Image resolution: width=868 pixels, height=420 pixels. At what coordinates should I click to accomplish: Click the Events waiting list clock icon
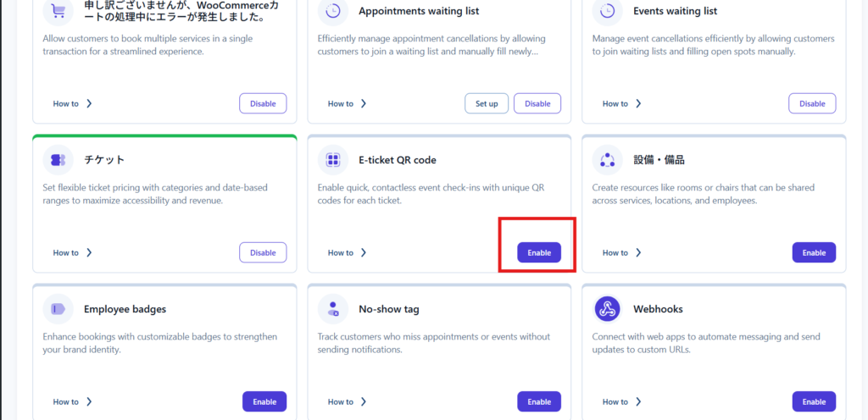(x=608, y=11)
